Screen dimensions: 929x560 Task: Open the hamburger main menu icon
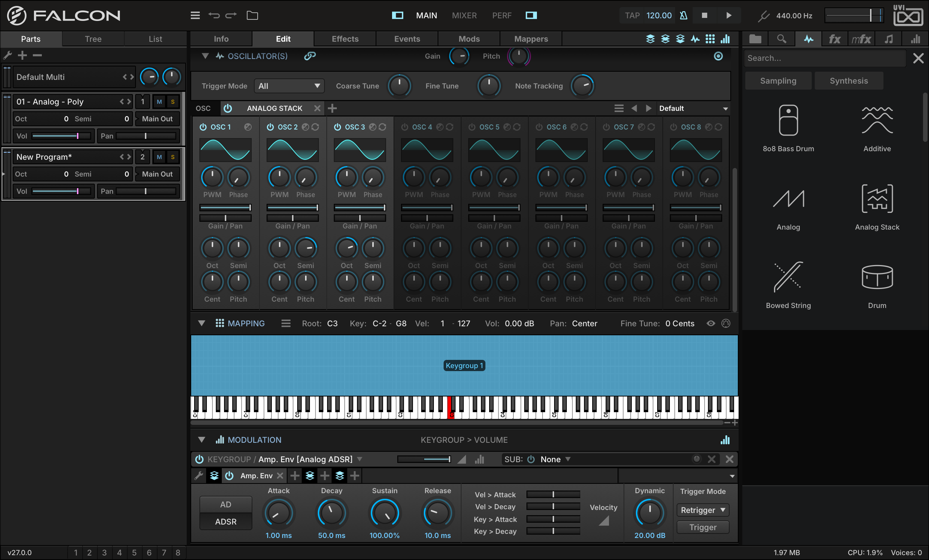tap(195, 15)
